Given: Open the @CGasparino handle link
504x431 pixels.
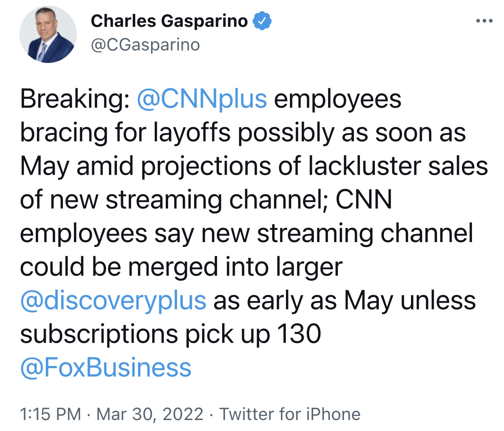Looking at the screenshot, I should 145,45.
